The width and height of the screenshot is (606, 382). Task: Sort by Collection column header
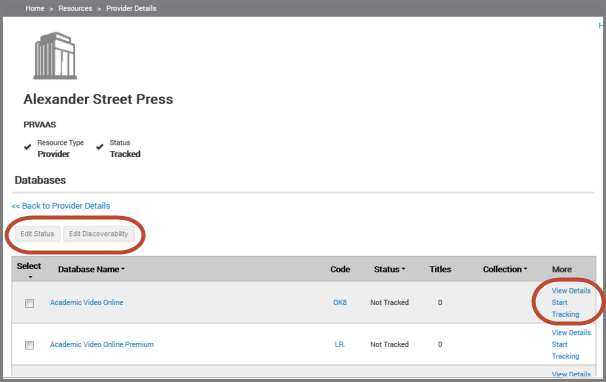tap(505, 269)
